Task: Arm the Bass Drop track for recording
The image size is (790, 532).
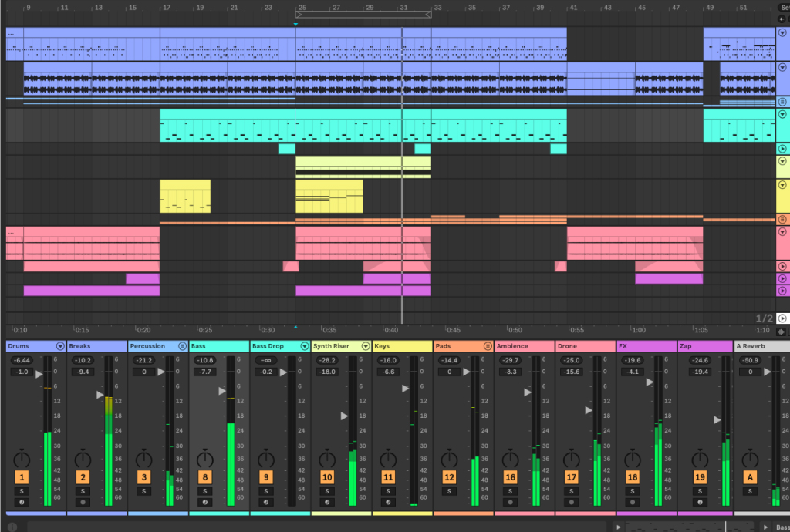Action: click(x=266, y=502)
